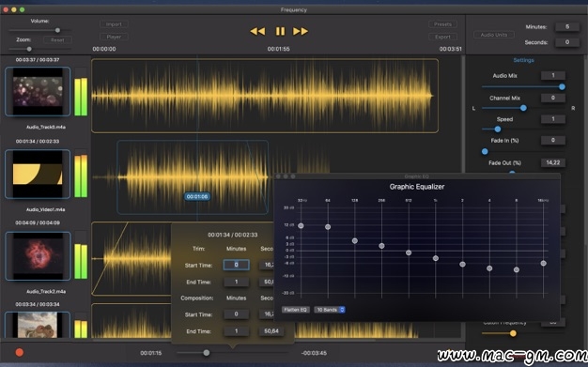Click the 00:01:06 playhead time marker
The image size is (588, 367).
coord(197,197)
